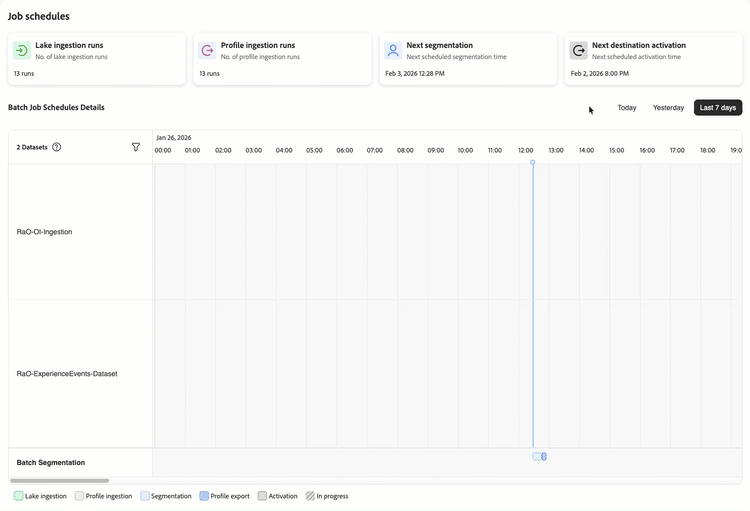
Task: Click the Profile ingestion legend swatch
Action: pos(79,496)
